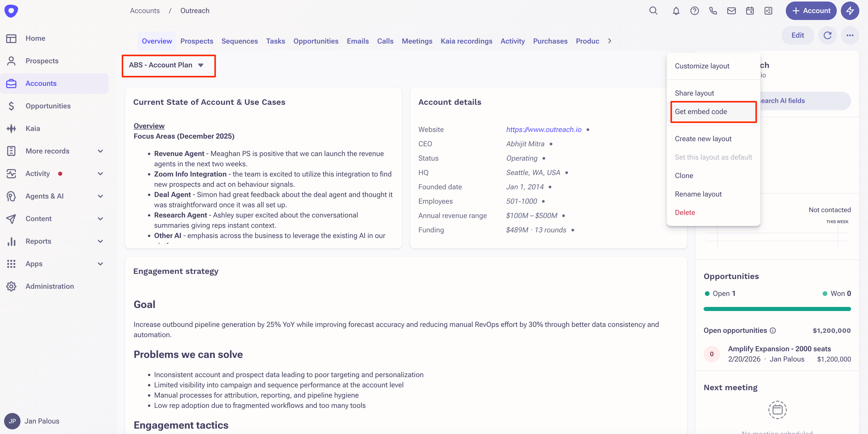Open the outreach.io website link

[x=544, y=129]
